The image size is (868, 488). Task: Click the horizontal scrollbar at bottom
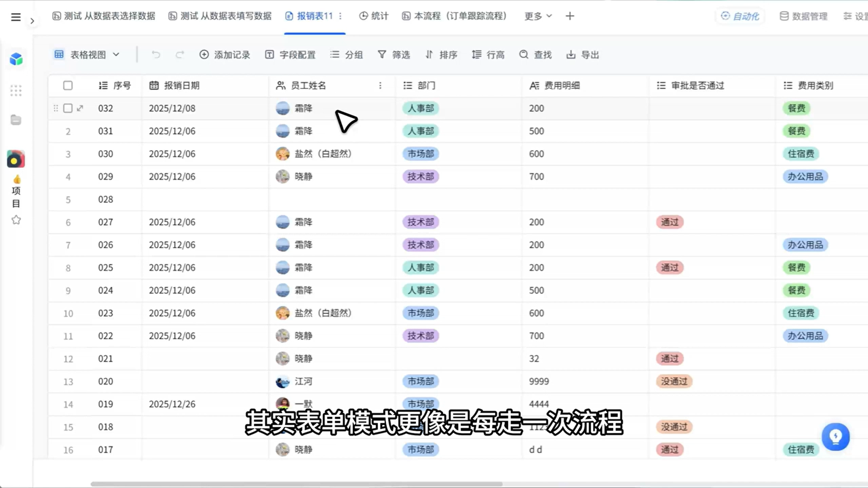[x=296, y=484]
